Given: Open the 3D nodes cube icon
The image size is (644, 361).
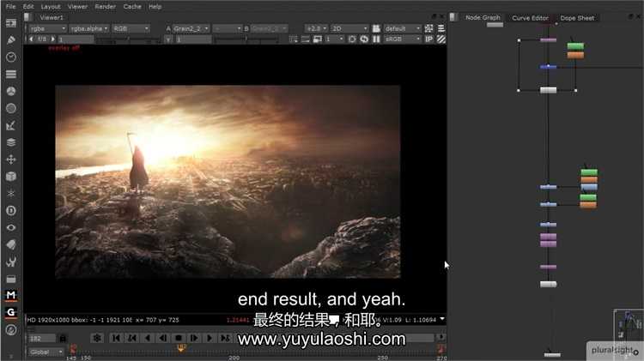Looking at the screenshot, I should 11,177.
